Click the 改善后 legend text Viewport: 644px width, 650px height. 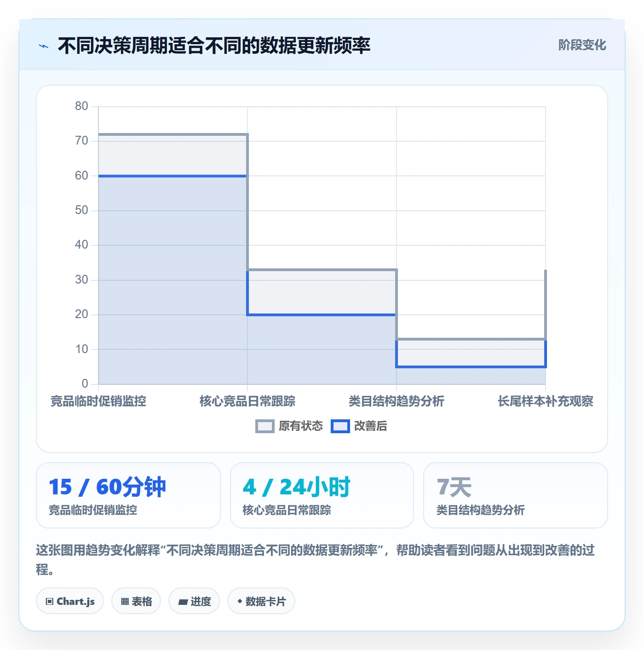pos(371,426)
